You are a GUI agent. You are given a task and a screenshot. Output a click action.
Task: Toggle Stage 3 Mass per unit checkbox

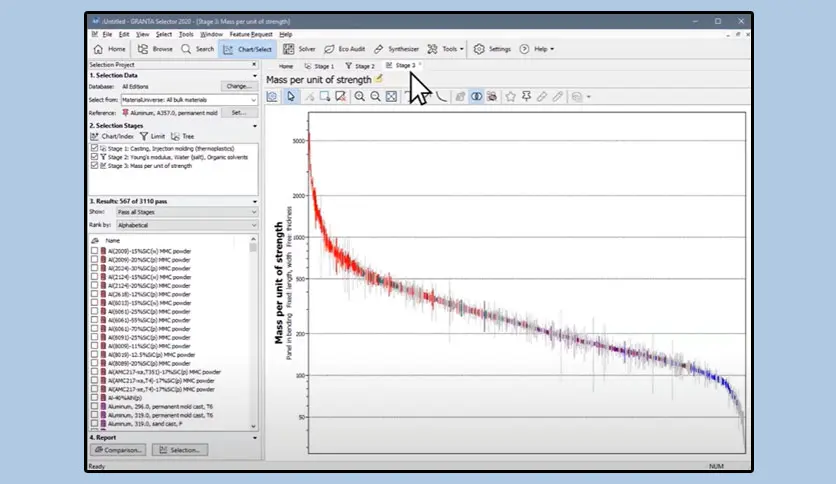point(94,165)
